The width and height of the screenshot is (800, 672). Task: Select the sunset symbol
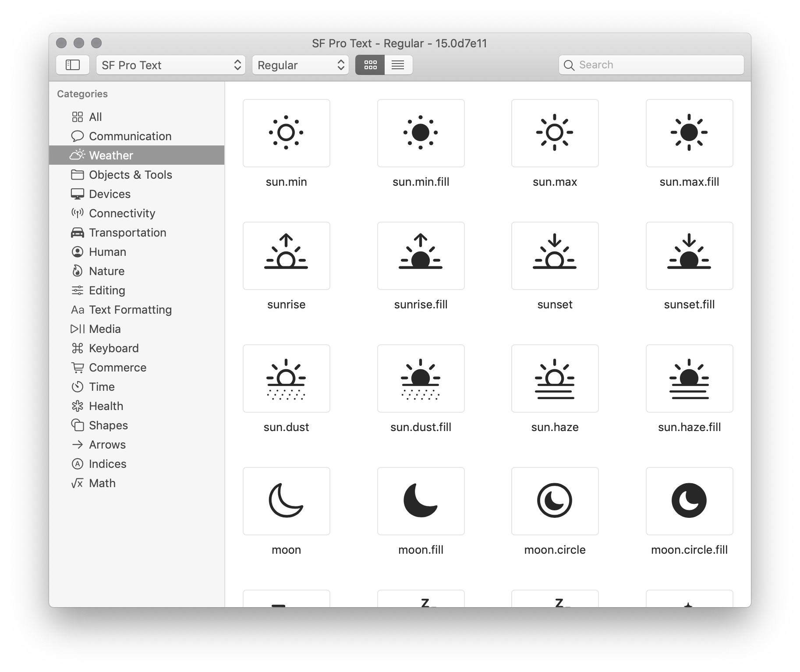click(x=555, y=255)
